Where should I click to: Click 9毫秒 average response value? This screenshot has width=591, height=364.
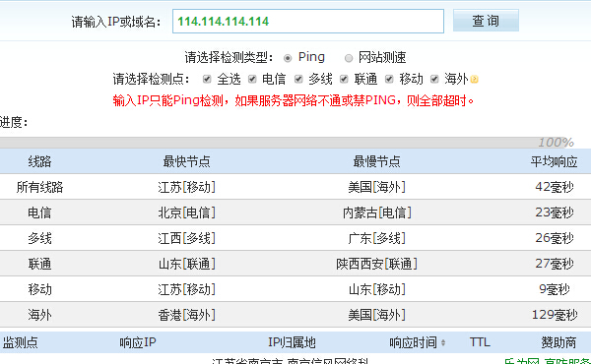tap(554, 289)
